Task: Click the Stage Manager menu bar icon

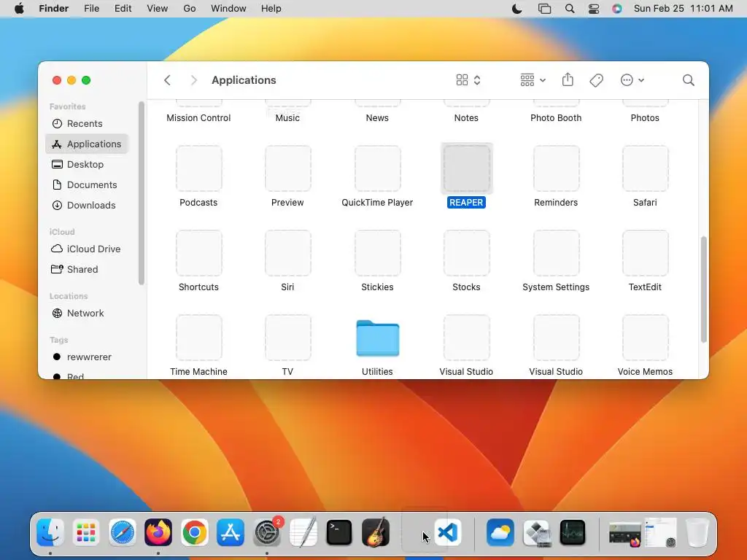Action: [x=544, y=9]
